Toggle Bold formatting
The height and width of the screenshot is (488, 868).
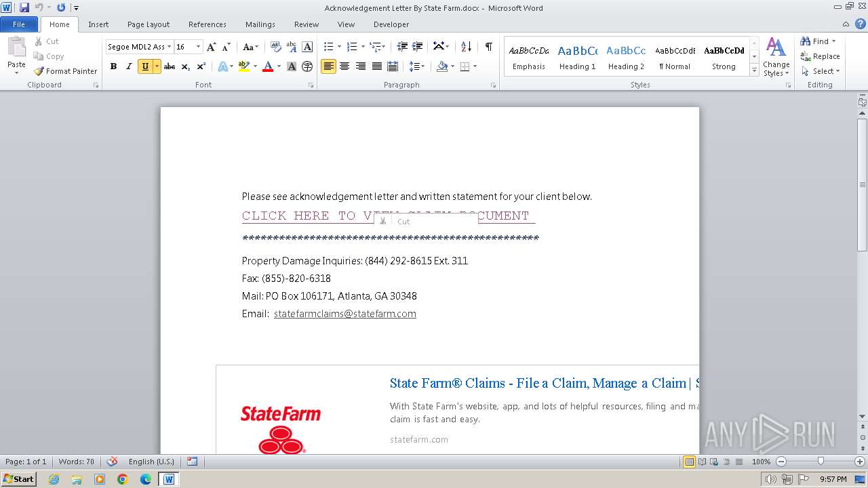pyautogui.click(x=113, y=66)
